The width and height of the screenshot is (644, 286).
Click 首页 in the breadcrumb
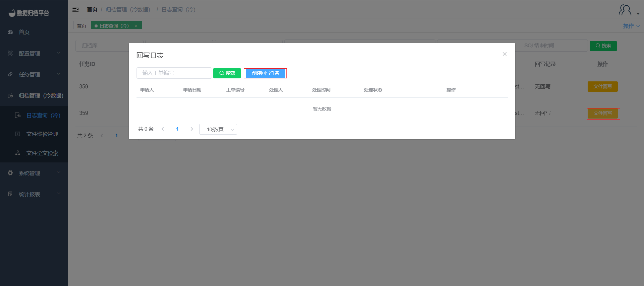pyautogui.click(x=92, y=9)
